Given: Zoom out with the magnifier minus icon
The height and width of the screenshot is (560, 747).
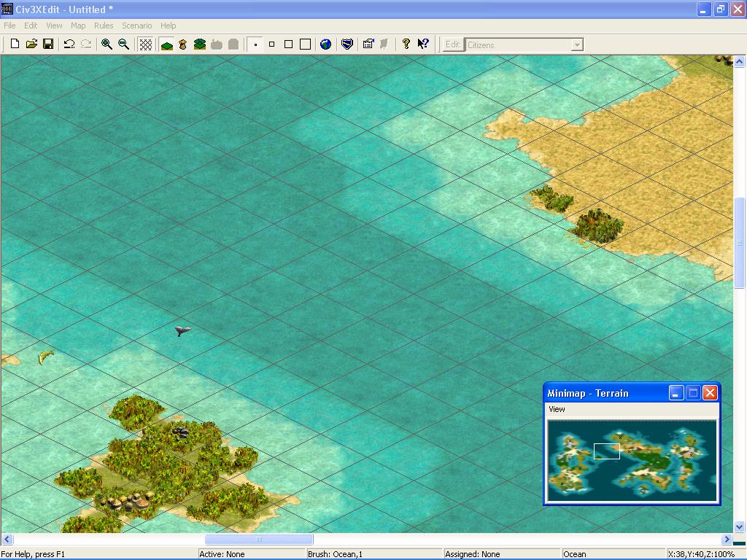Looking at the screenshot, I should point(123,44).
